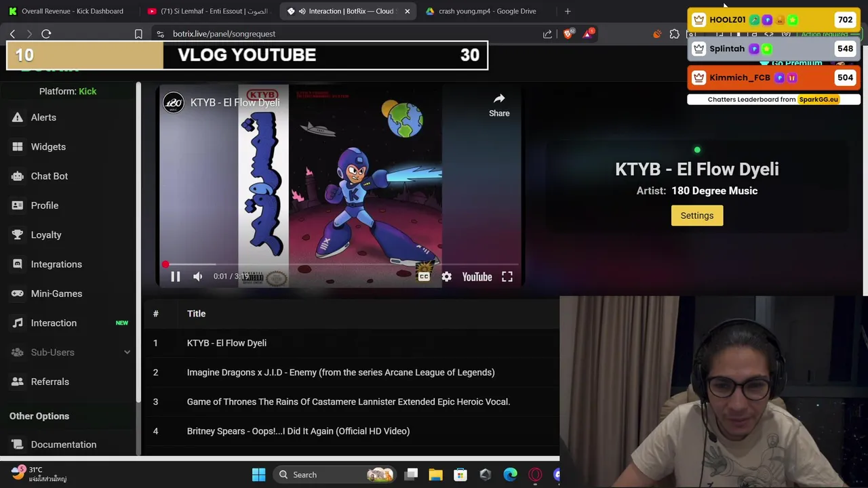Click the yellow Settings button
Screen dimensions: 868x488
(x=697, y=216)
